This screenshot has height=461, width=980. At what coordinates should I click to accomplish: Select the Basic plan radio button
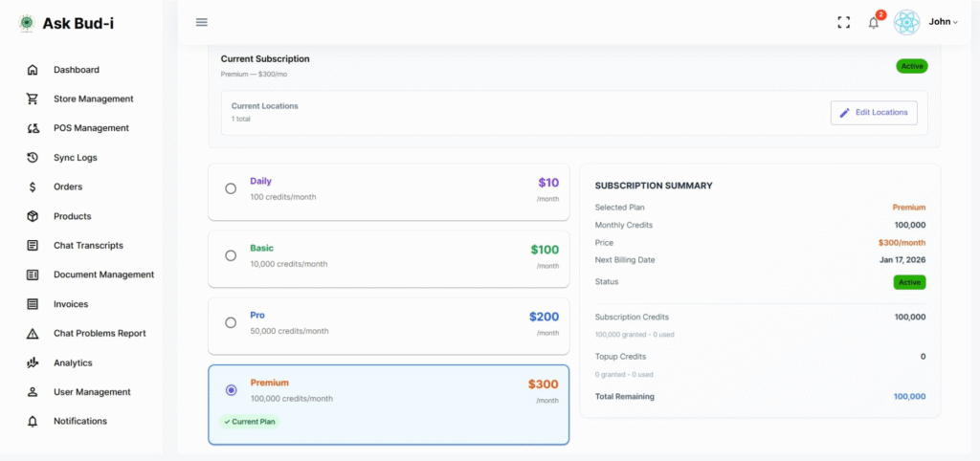231,255
